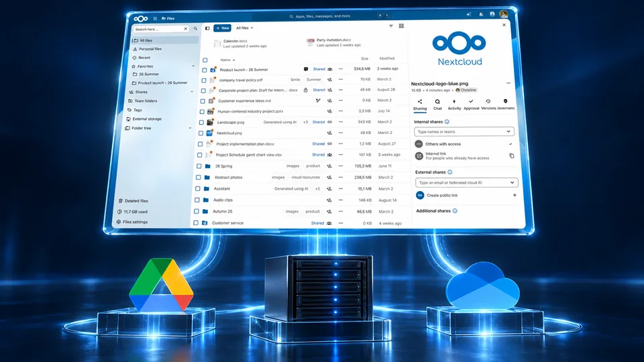The image size is (644, 362).
Task: Open Files settings in sidebar
Action: (x=132, y=222)
